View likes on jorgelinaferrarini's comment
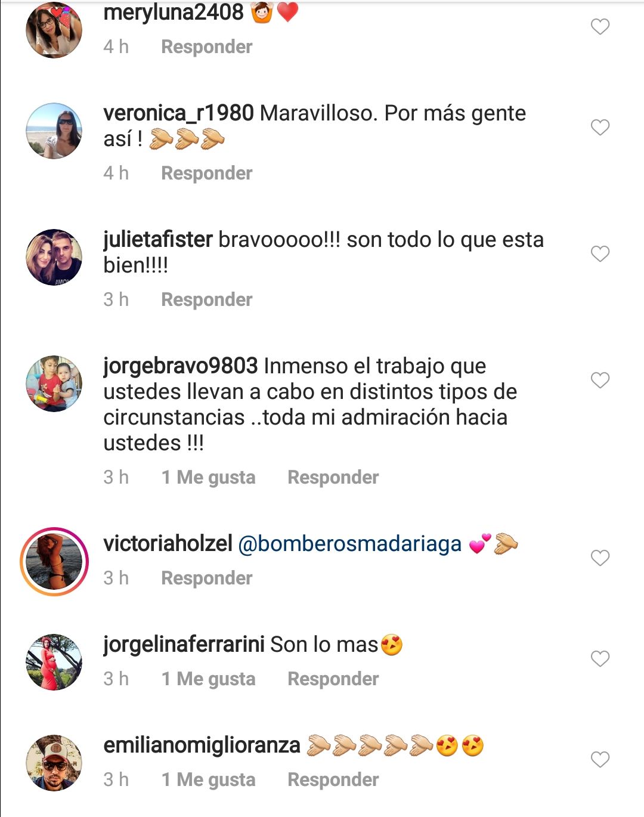This screenshot has width=644, height=817. (209, 679)
